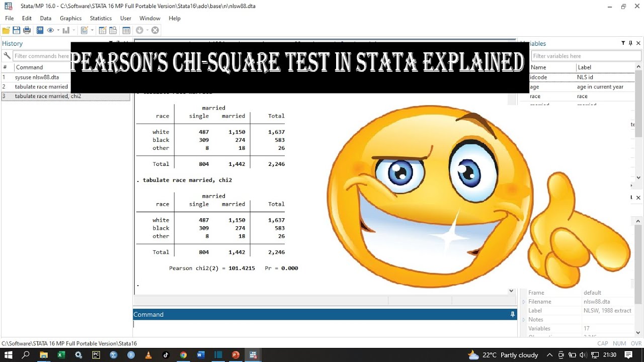Screen dimensions: 644x362
Task: Click the Break (X) toolbar icon
Action: click(x=155, y=30)
